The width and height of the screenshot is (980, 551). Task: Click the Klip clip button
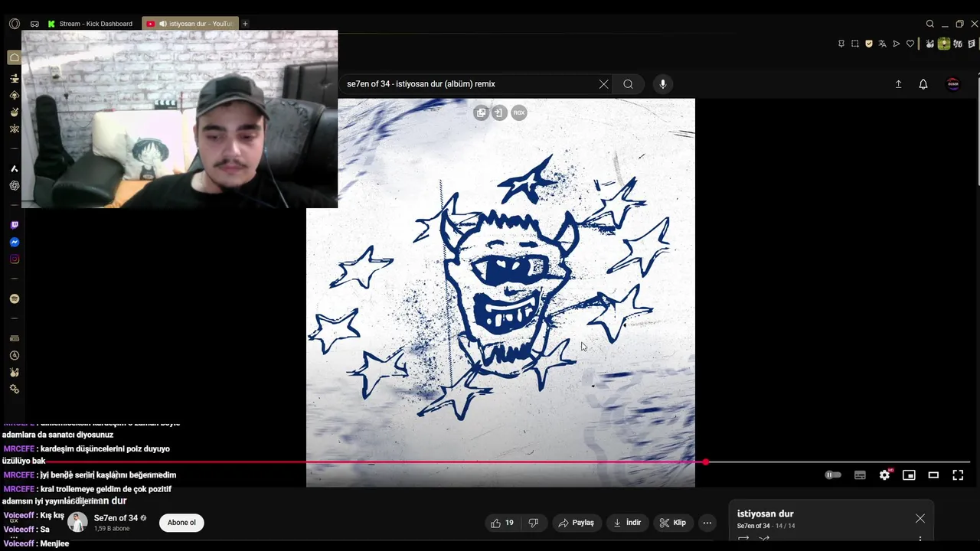coord(673,523)
